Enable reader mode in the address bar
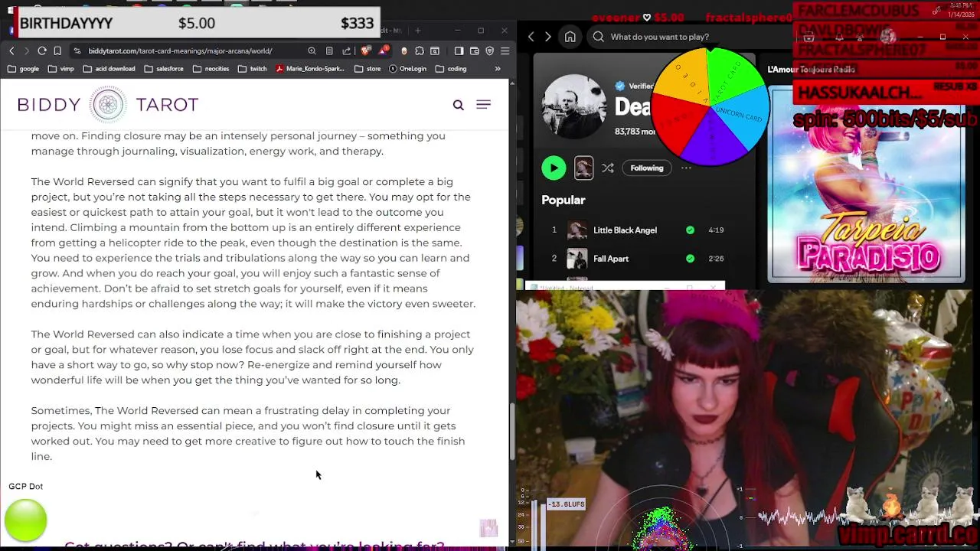This screenshot has width=980, height=551. click(329, 51)
